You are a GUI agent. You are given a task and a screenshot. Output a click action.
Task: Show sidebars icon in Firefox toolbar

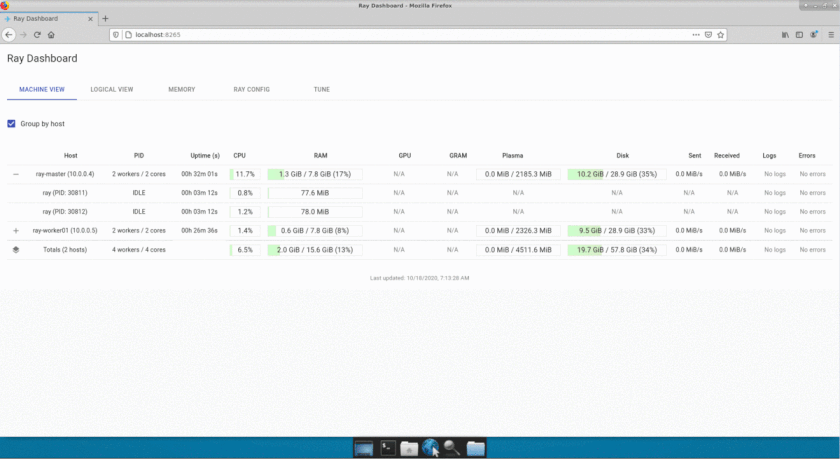coord(799,35)
